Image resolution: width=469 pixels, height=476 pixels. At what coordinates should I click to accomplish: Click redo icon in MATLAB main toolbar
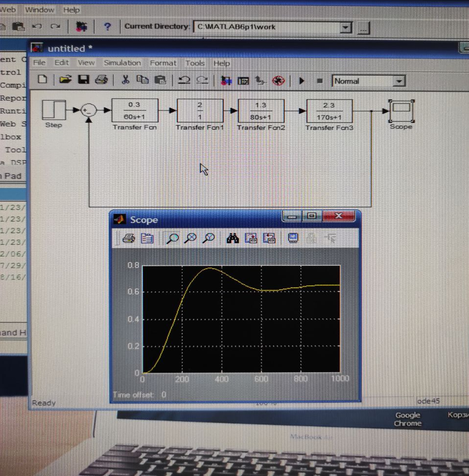point(56,27)
